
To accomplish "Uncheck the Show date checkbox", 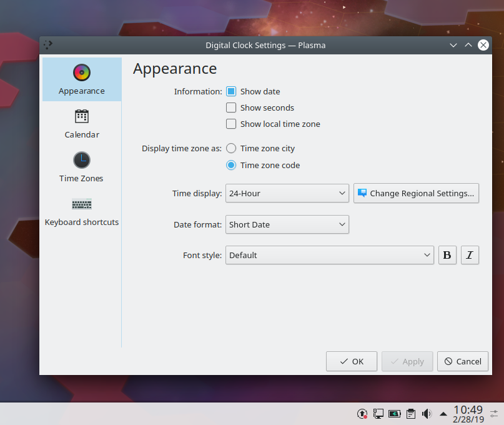I will pos(231,91).
